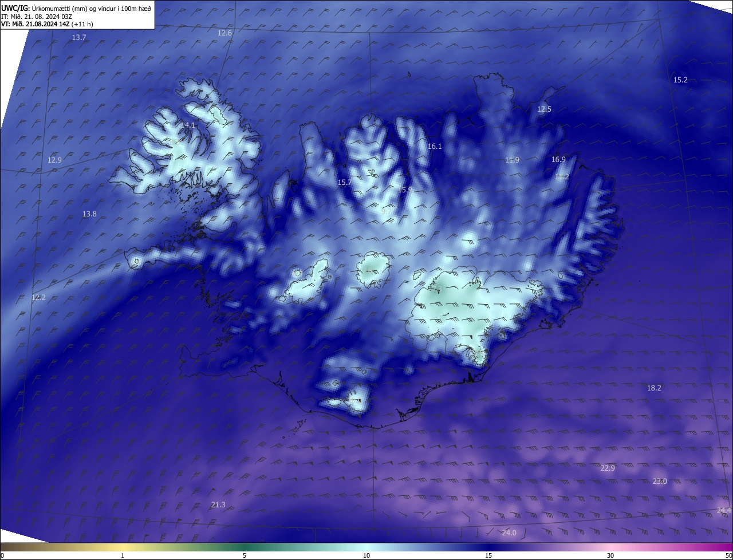Click the map value 23.0
The image size is (733, 560).
click(x=660, y=482)
